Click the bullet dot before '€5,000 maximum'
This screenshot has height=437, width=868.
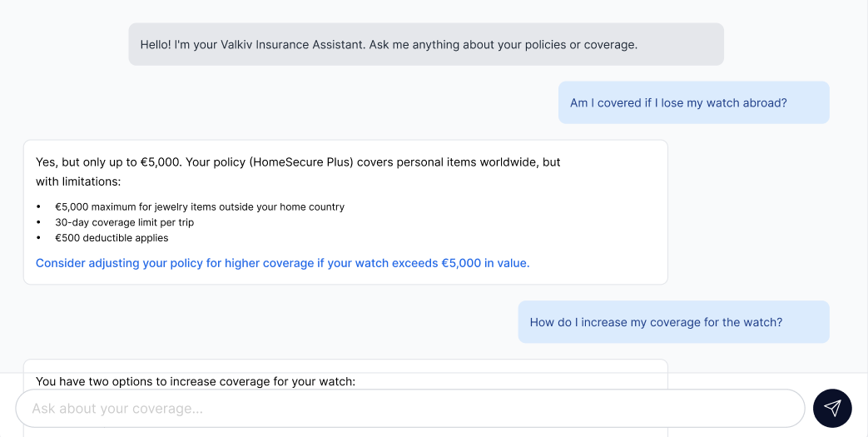(39, 207)
